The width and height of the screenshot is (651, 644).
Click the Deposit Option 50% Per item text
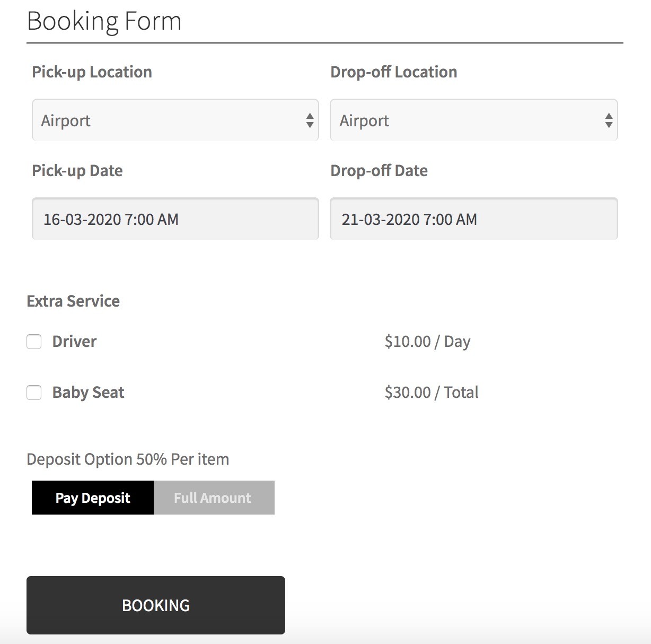pyautogui.click(x=128, y=459)
